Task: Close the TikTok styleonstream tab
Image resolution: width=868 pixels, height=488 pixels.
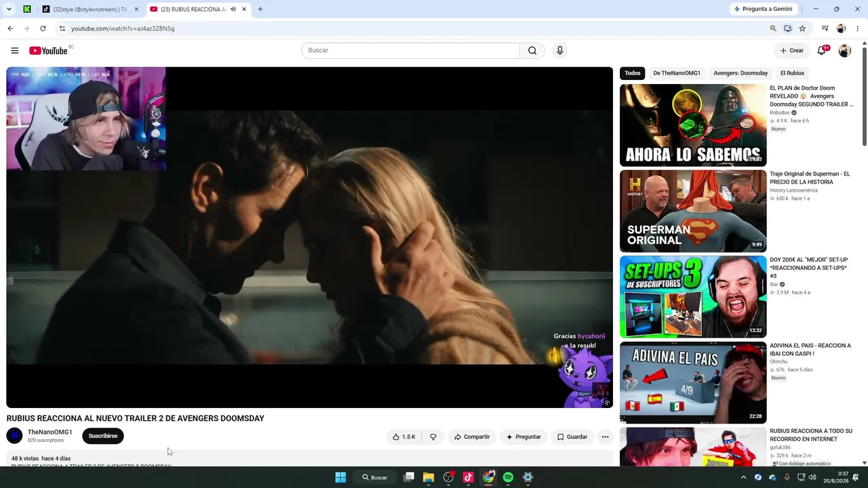Action: 136,9
